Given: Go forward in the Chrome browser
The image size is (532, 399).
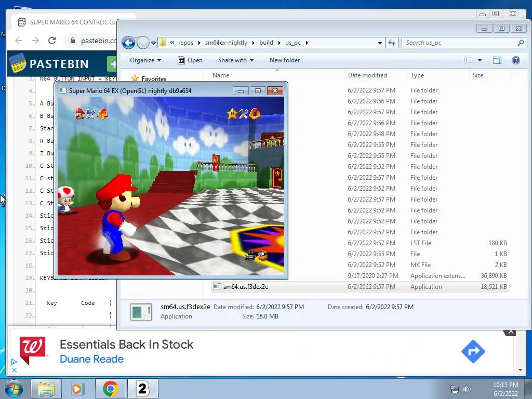Looking at the screenshot, I should [x=35, y=41].
